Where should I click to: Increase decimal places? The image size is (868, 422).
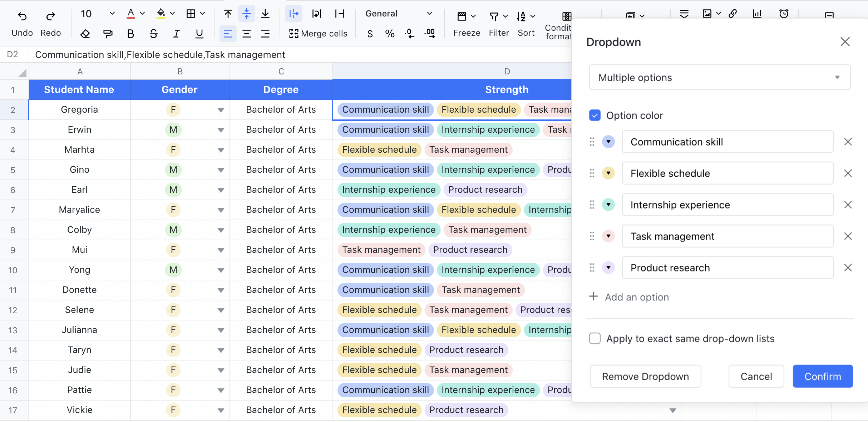coord(430,34)
